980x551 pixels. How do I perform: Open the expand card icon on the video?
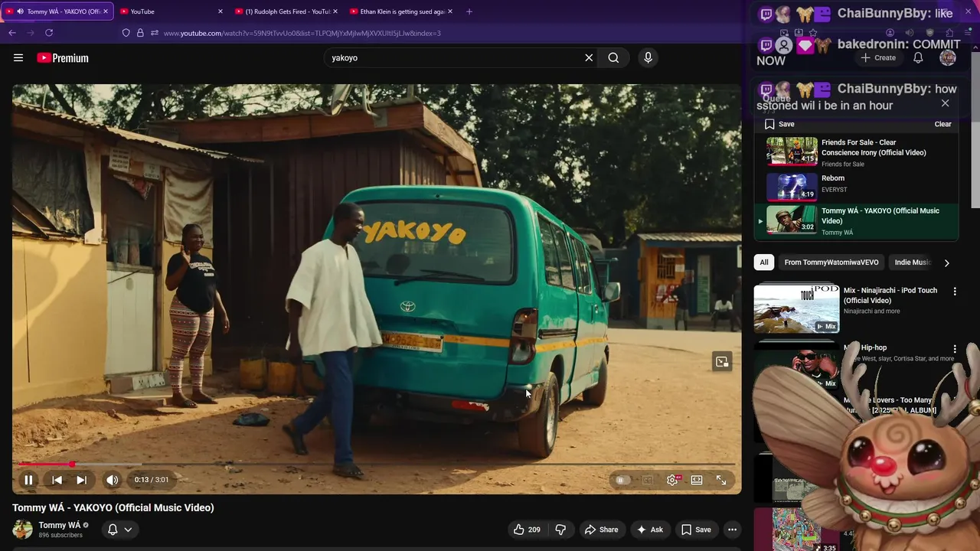(722, 362)
